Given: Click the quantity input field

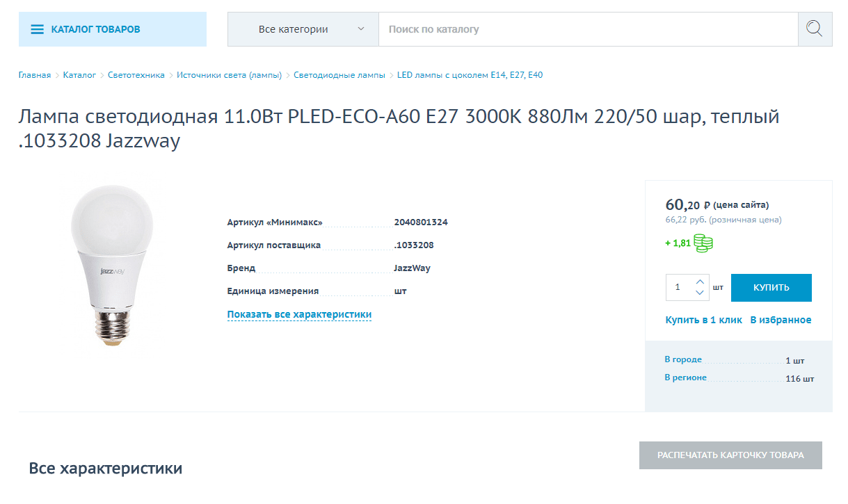Looking at the screenshot, I should 679,287.
